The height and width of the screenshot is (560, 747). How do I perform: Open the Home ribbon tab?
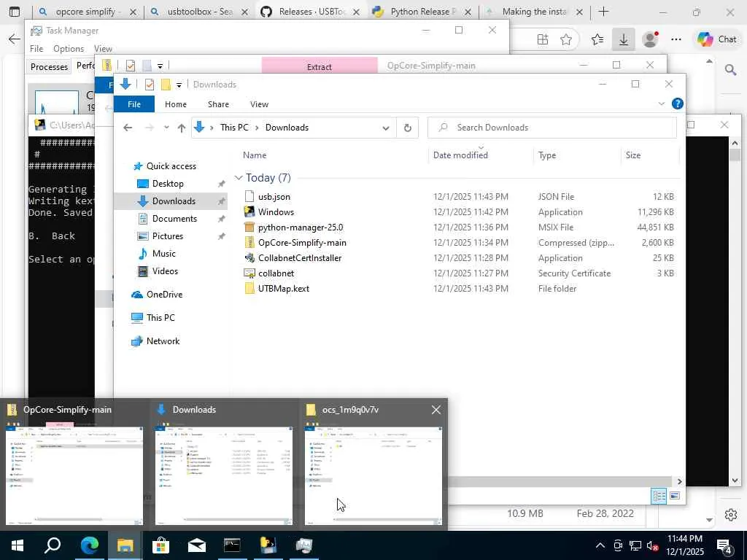pyautogui.click(x=175, y=104)
